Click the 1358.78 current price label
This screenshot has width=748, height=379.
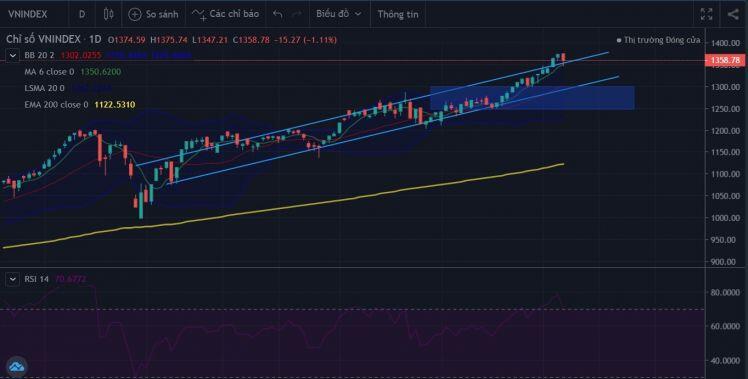[x=725, y=60]
